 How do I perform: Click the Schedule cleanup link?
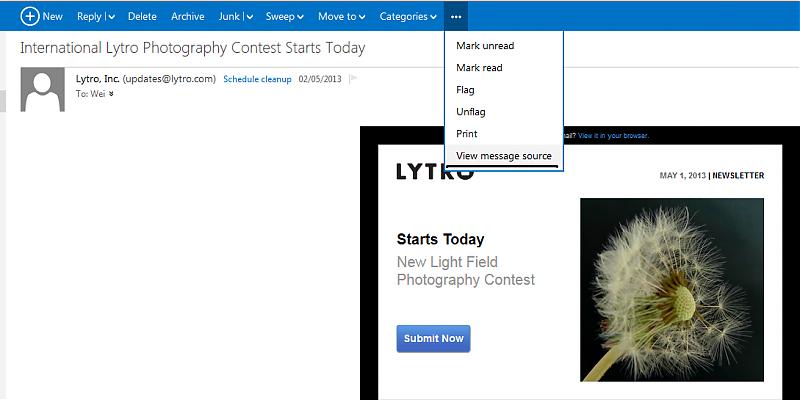click(257, 79)
